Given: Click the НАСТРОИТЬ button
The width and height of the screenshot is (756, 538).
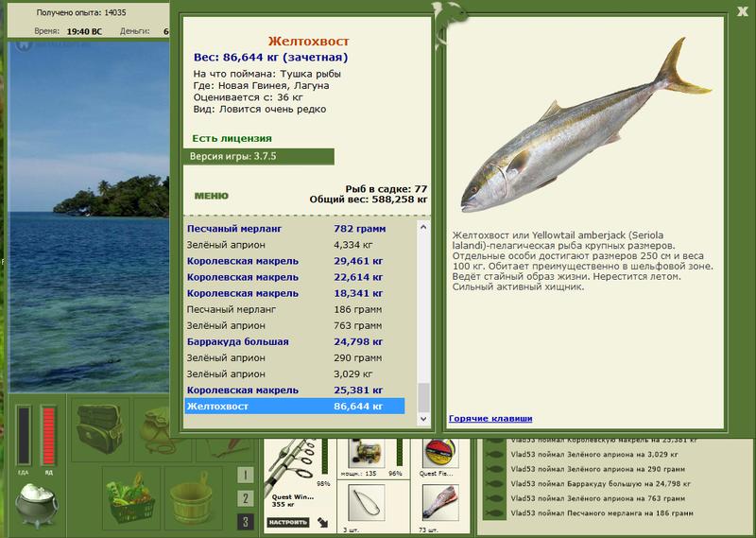Looking at the screenshot, I should coord(288,522).
